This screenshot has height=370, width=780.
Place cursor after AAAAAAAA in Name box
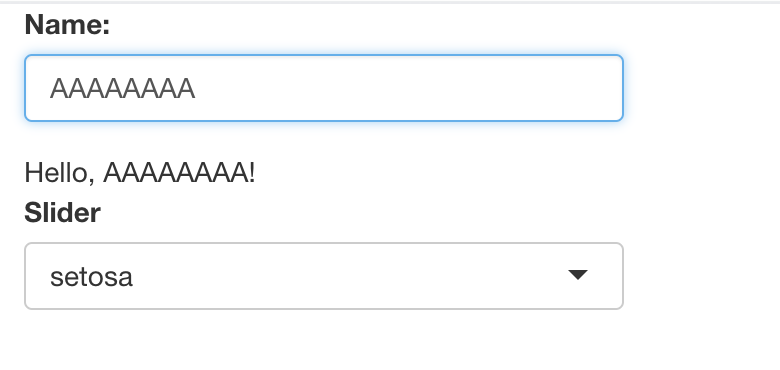click(x=197, y=89)
